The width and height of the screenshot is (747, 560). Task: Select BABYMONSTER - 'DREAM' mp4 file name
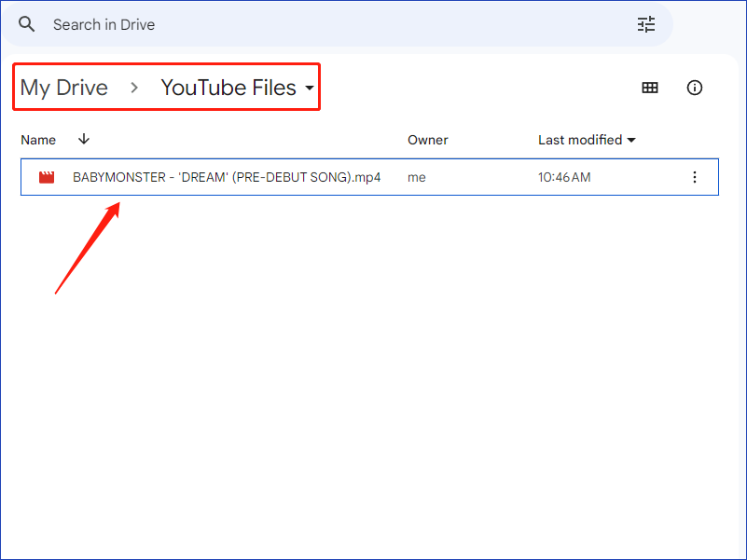(227, 177)
